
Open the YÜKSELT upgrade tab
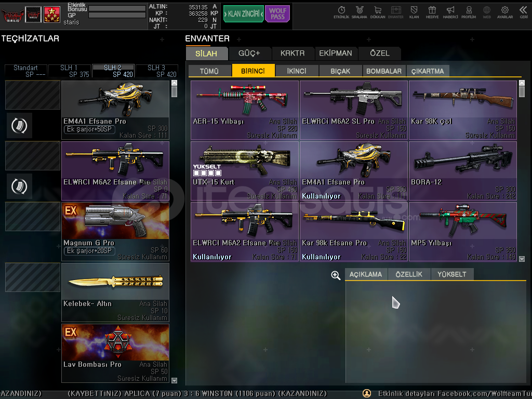point(452,274)
